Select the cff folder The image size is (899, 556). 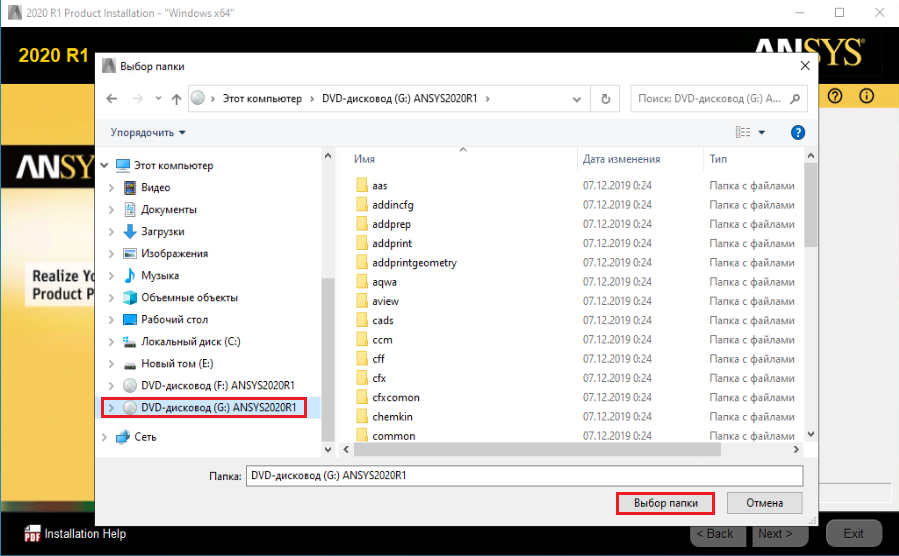378,359
